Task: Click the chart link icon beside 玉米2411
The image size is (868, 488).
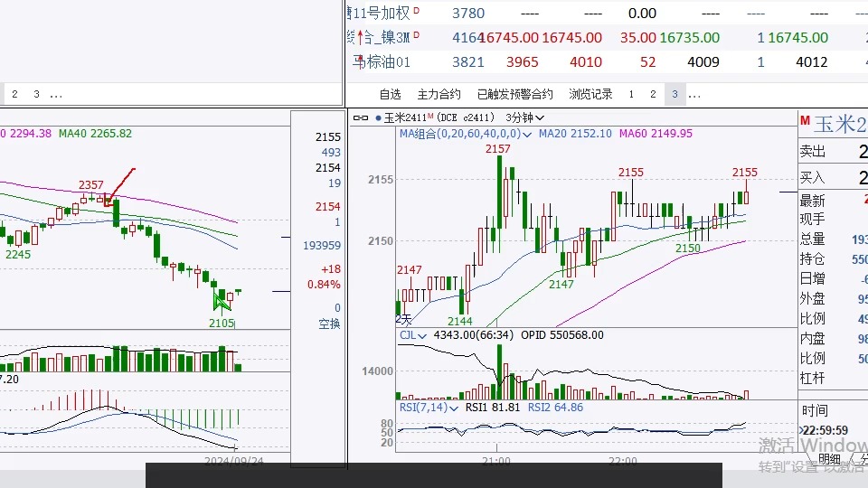Action: (360, 117)
